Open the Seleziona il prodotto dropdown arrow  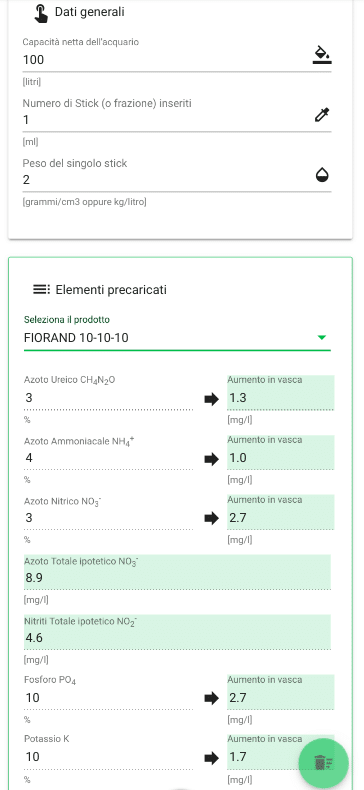322,338
